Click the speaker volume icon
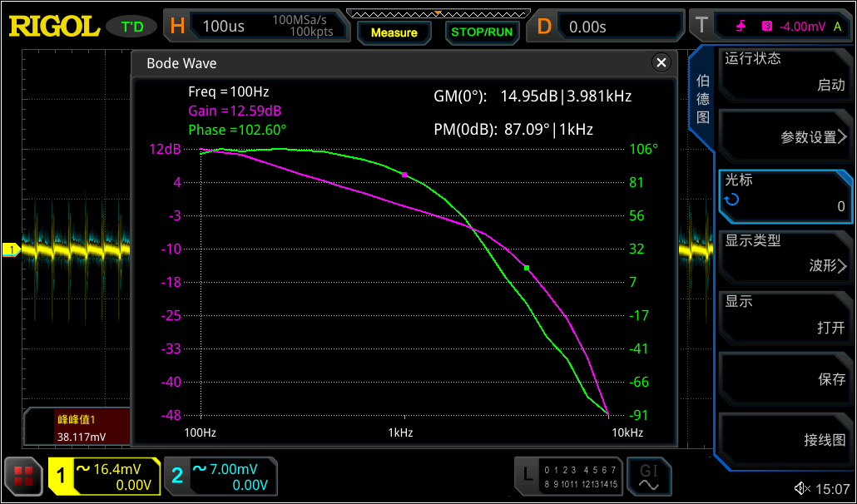Image resolution: width=857 pixels, height=504 pixels. 801,488
